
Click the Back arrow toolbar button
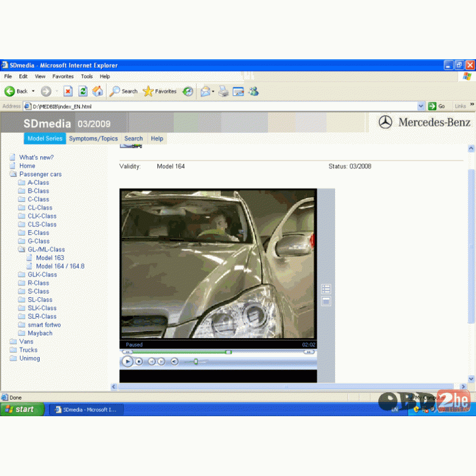click(x=16, y=91)
